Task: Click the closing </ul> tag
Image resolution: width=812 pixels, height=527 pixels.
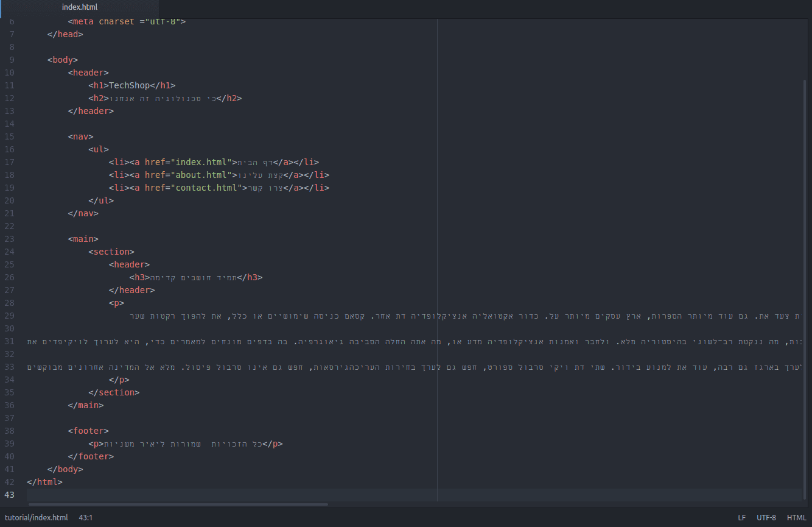Action: (101, 200)
